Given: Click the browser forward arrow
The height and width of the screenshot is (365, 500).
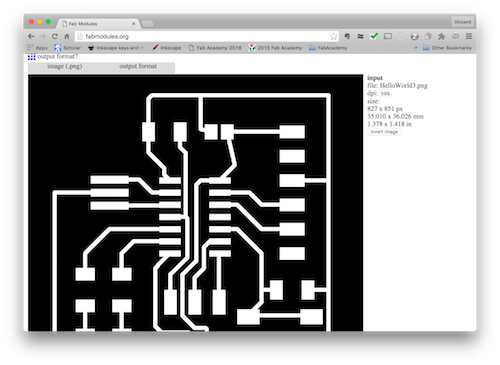Looking at the screenshot, I should (43, 36).
